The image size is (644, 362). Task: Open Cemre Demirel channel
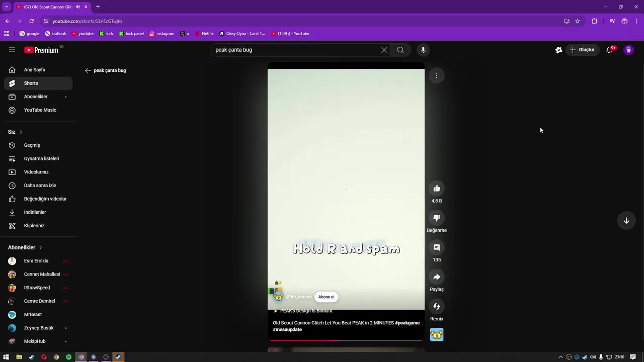click(38, 301)
